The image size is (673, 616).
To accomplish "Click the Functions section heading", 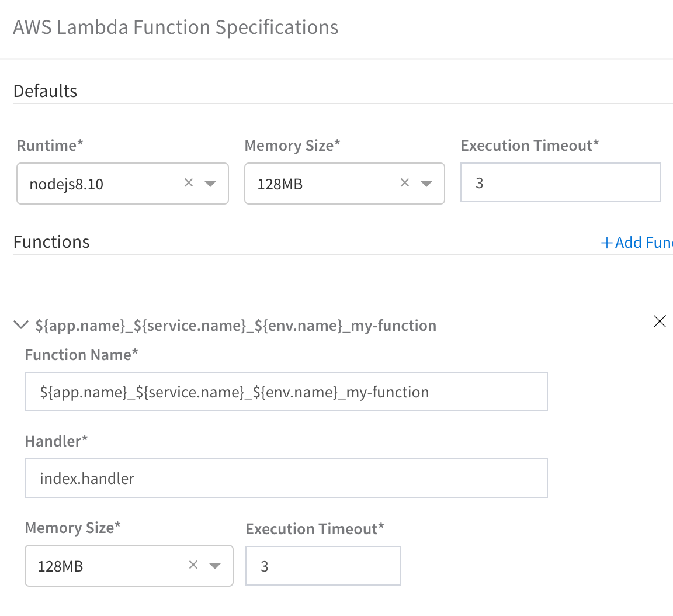I will [x=51, y=242].
